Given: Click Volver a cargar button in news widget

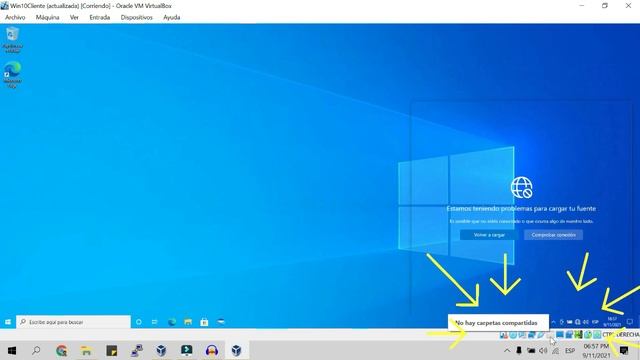Looking at the screenshot, I should pyautogui.click(x=489, y=235).
